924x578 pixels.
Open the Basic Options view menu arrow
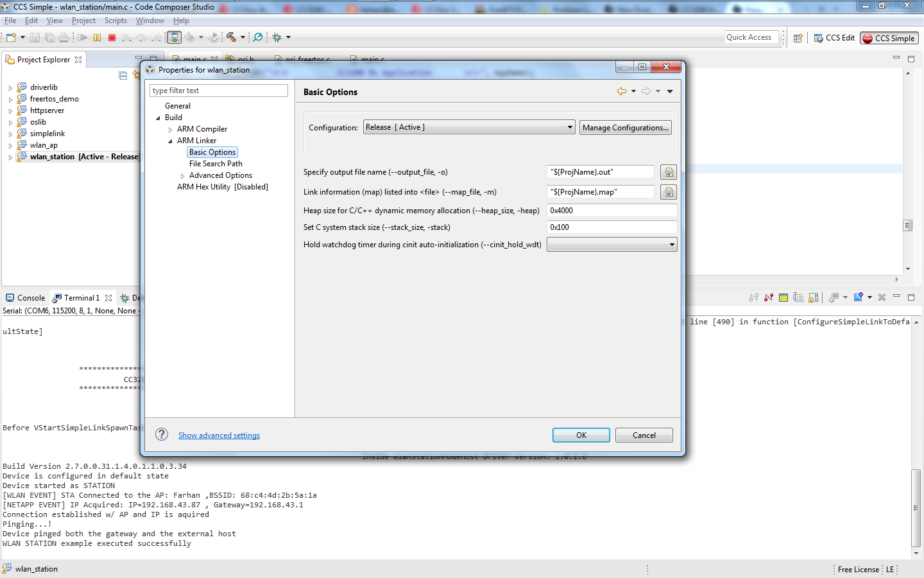coord(670,91)
